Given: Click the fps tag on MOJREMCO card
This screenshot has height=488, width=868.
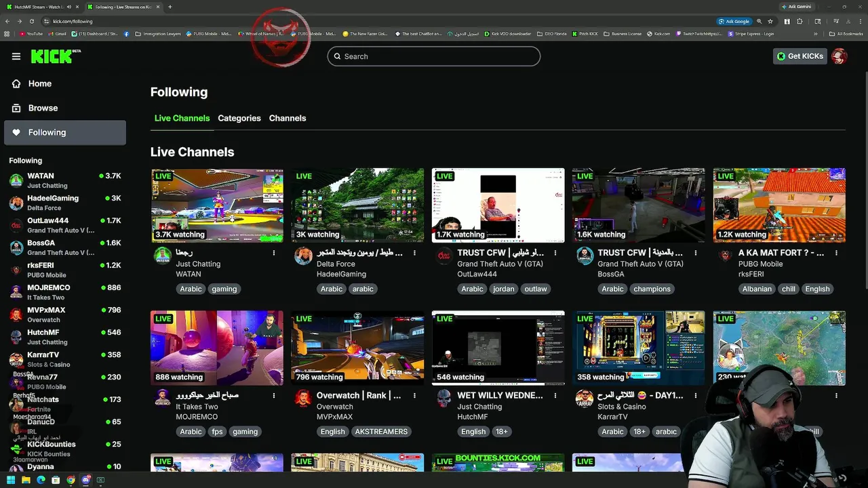Looking at the screenshot, I should [x=217, y=431].
